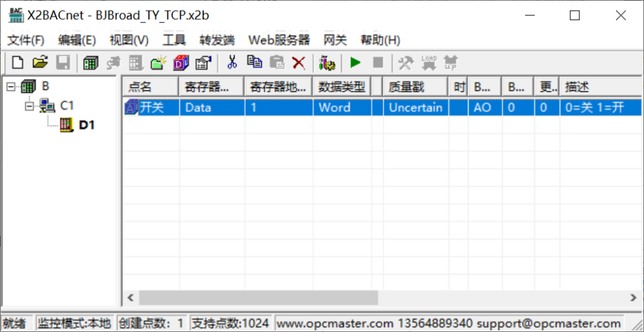Open the 工具 menu
Image resolution: width=644 pixels, height=332 pixels.
tap(174, 41)
